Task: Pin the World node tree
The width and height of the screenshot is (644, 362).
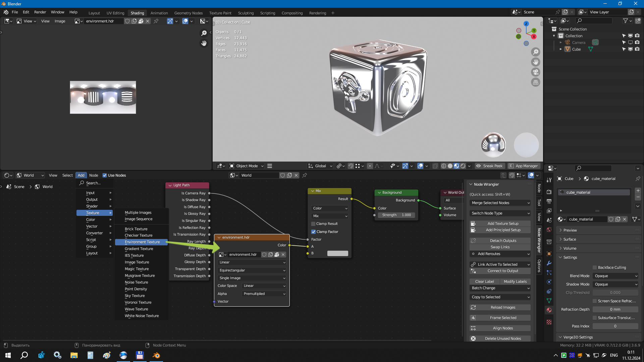Action: pyautogui.click(x=305, y=175)
